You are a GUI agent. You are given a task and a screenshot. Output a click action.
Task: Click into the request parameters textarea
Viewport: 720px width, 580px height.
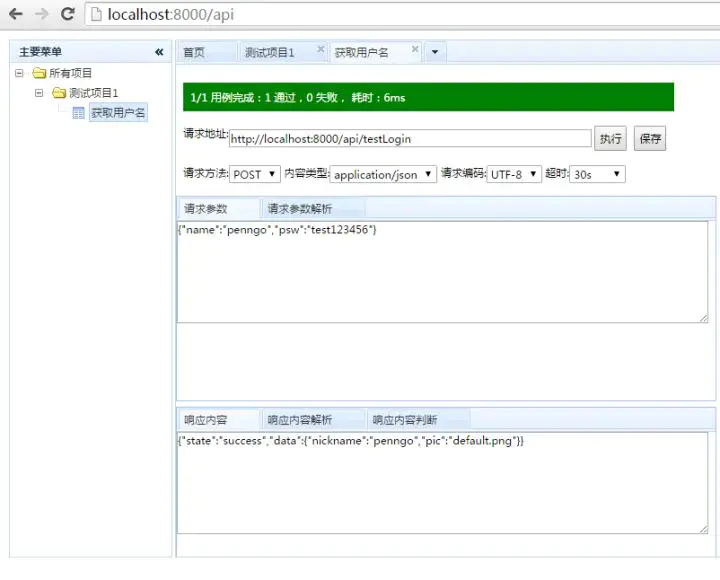pyautogui.click(x=443, y=272)
